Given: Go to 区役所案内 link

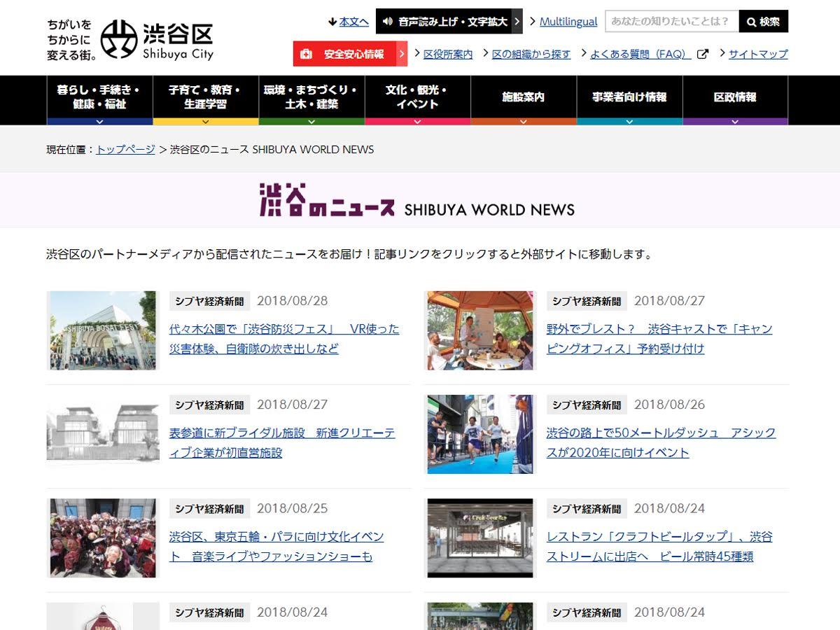Looking at the screenshot, I should (x=448, y=54).
